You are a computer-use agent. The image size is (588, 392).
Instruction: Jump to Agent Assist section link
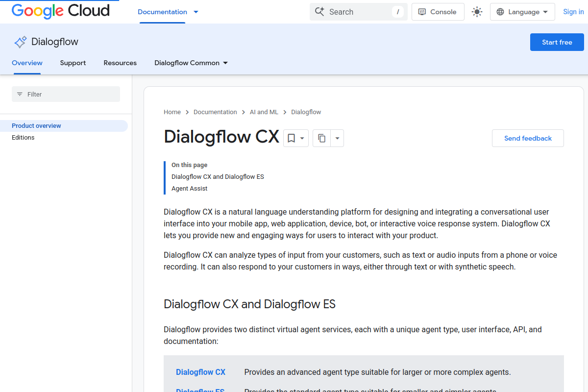pos(190,189)
